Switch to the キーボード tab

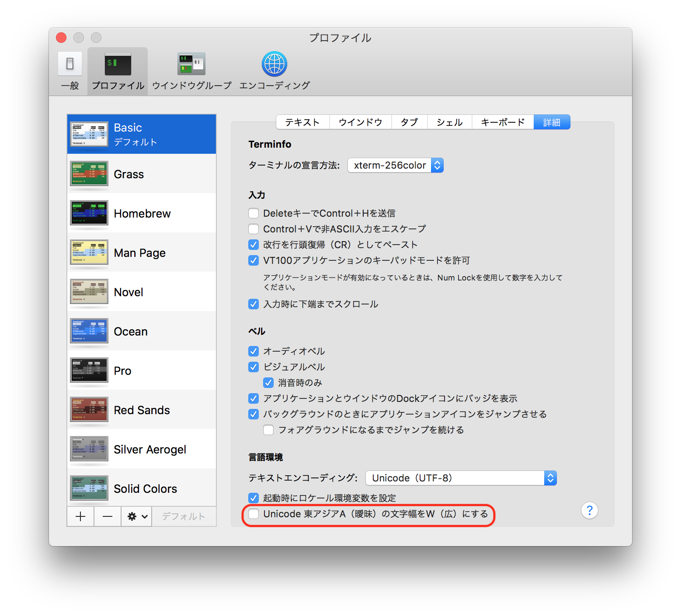(503, 122)
